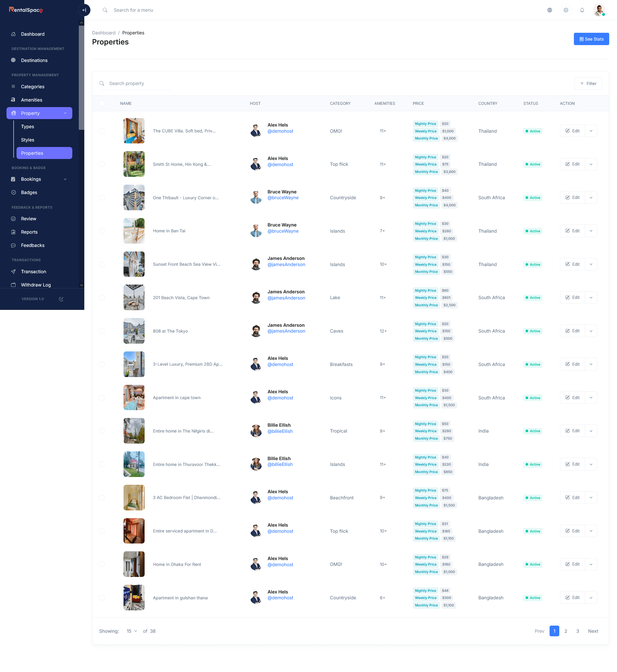Click the language globe icon
Image resolution: width=617 pixels, height=672 pixels.
pyautogui.click(x=550, y=10)
